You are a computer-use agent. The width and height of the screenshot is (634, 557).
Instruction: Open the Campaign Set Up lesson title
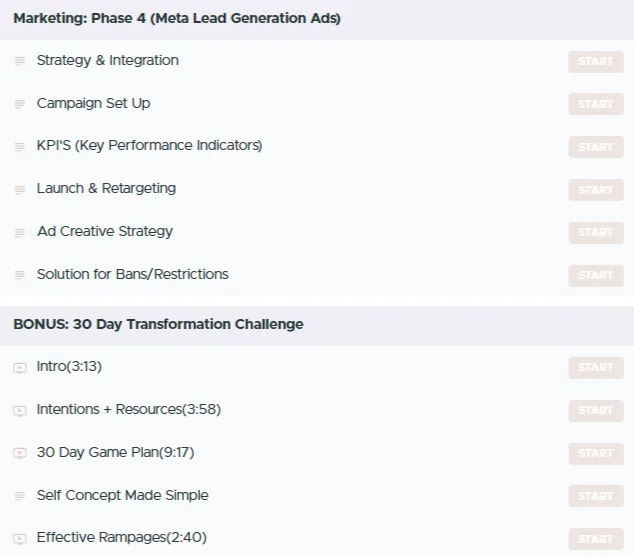click(93, 103)
